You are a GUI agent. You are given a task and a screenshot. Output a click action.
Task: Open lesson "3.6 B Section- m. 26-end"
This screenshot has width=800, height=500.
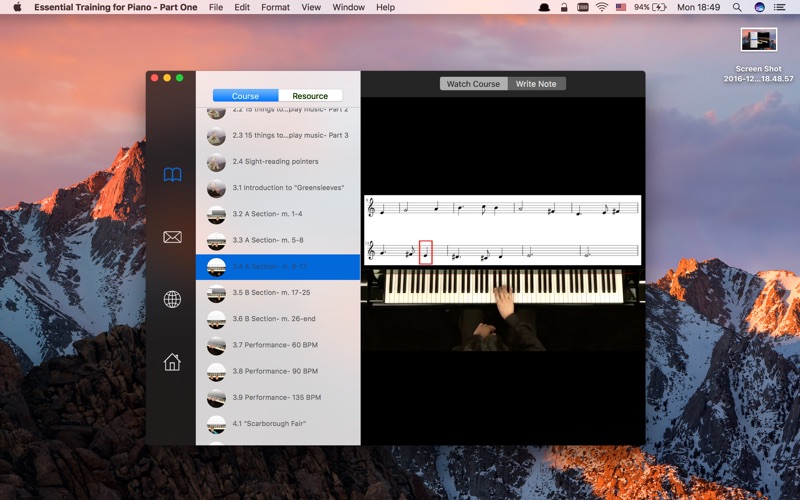(278, 319)
